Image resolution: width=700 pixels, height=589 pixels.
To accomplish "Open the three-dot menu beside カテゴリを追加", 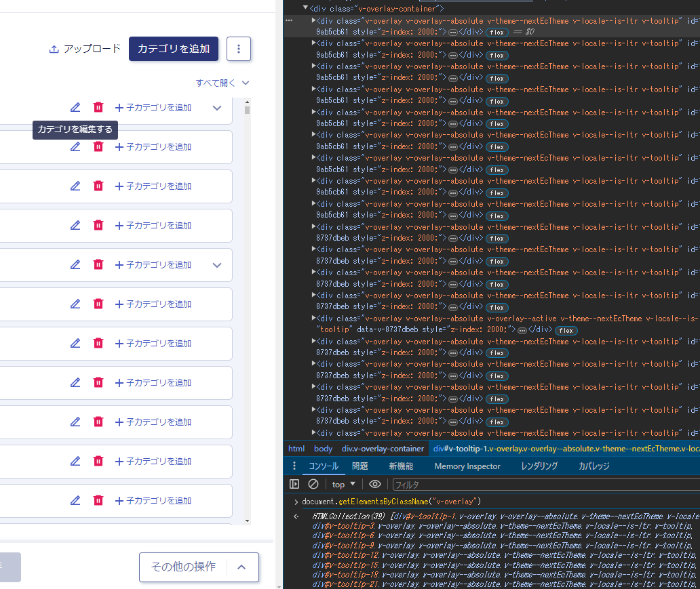I will (238, 49).
